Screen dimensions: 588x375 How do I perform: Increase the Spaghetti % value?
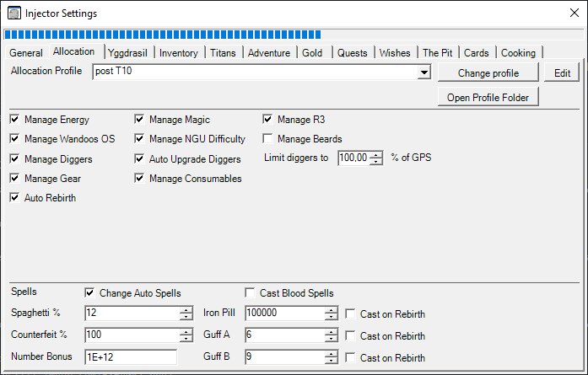(x=186, y=310)
